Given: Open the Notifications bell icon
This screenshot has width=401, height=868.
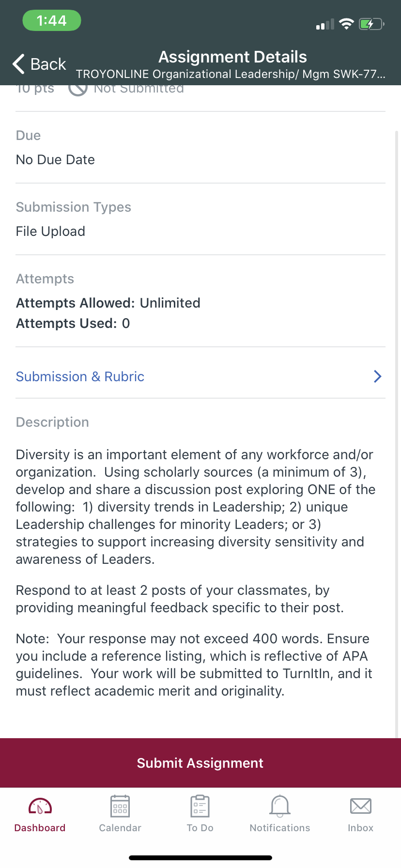Looking at the screenshot, I should click(280, 806).
